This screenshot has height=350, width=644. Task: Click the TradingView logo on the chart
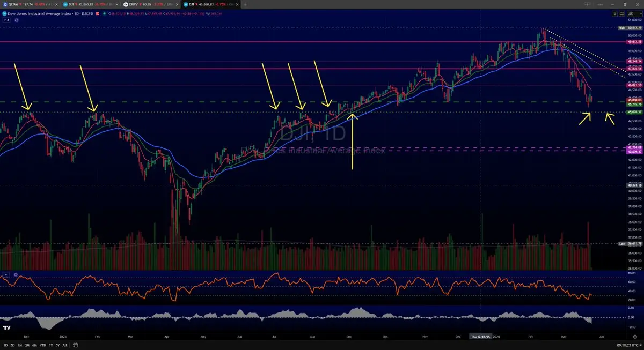[7, 327]
